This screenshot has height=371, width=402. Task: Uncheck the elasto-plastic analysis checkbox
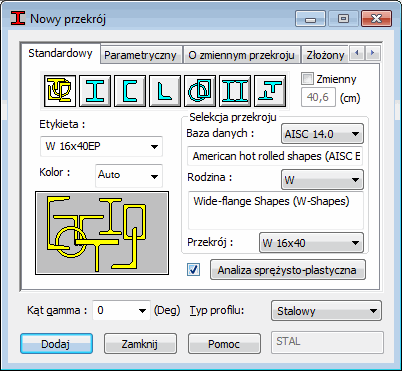click(x=194, y=269)
